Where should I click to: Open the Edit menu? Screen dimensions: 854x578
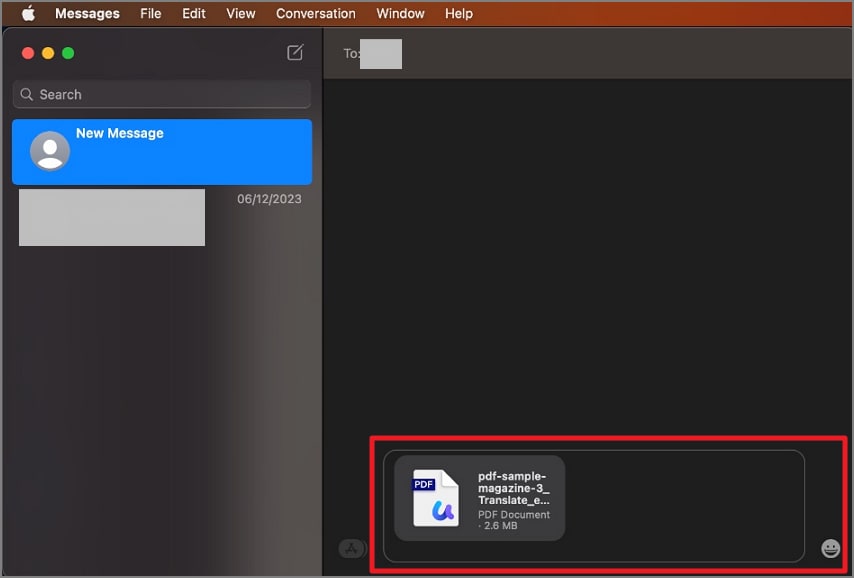pos(194,14)
